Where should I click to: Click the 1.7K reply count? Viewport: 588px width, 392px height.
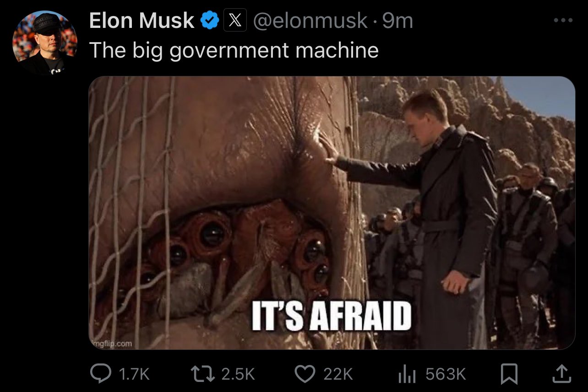(134, 375)
